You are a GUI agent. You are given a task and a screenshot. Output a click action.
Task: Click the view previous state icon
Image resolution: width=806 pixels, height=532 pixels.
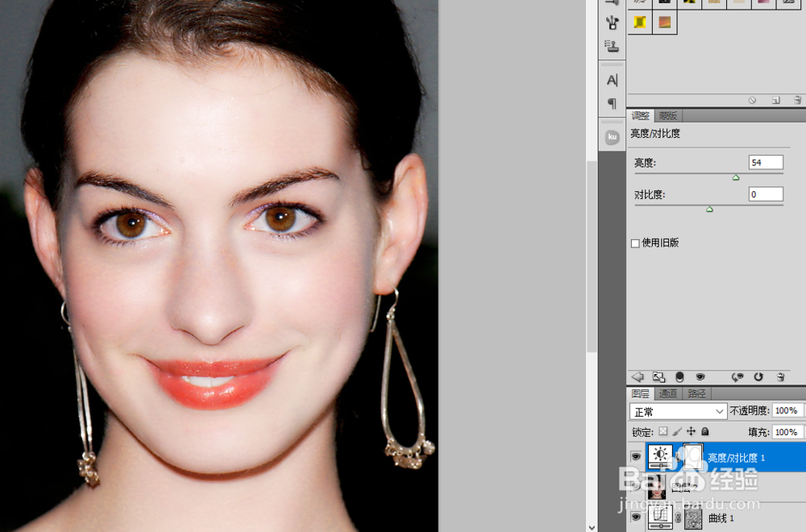737,376
